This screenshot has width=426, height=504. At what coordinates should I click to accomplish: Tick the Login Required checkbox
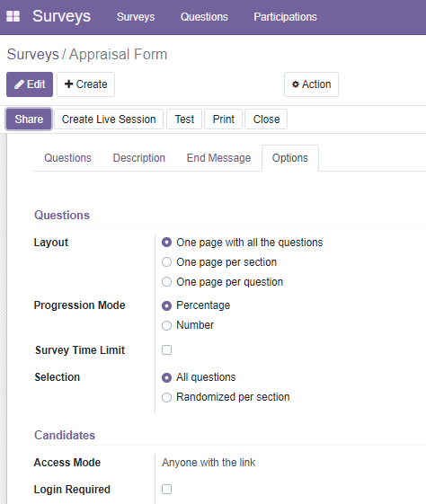[x=166, y=490]
